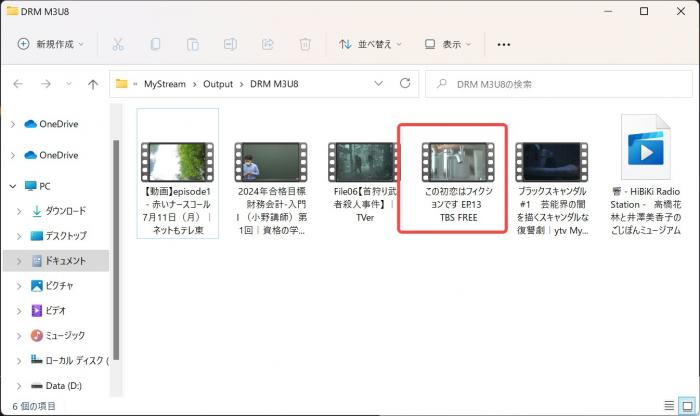Click the 6 個の項目 status text

[34, 406]
